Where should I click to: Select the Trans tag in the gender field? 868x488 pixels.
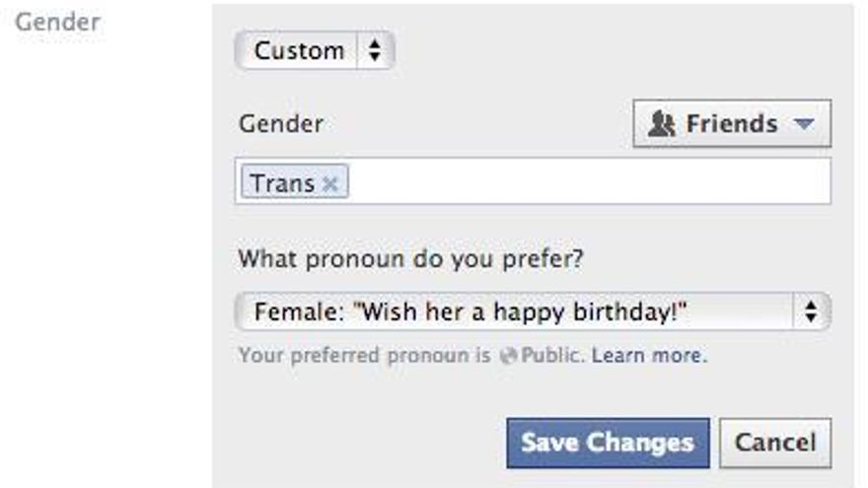282,183
